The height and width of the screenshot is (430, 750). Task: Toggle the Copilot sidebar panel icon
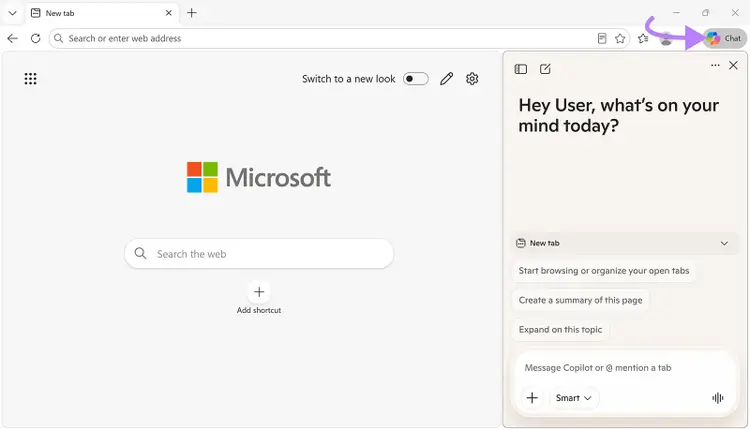coord(521,69)
